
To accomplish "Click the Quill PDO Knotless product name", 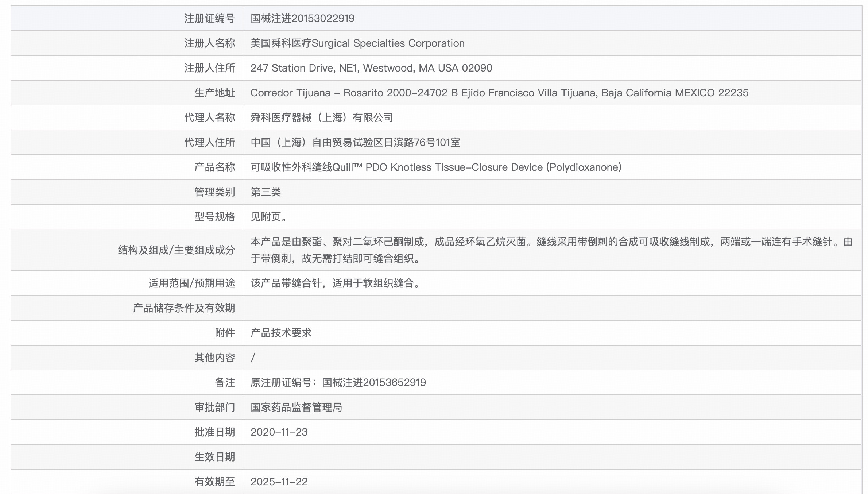I will [x=436, y=167].
